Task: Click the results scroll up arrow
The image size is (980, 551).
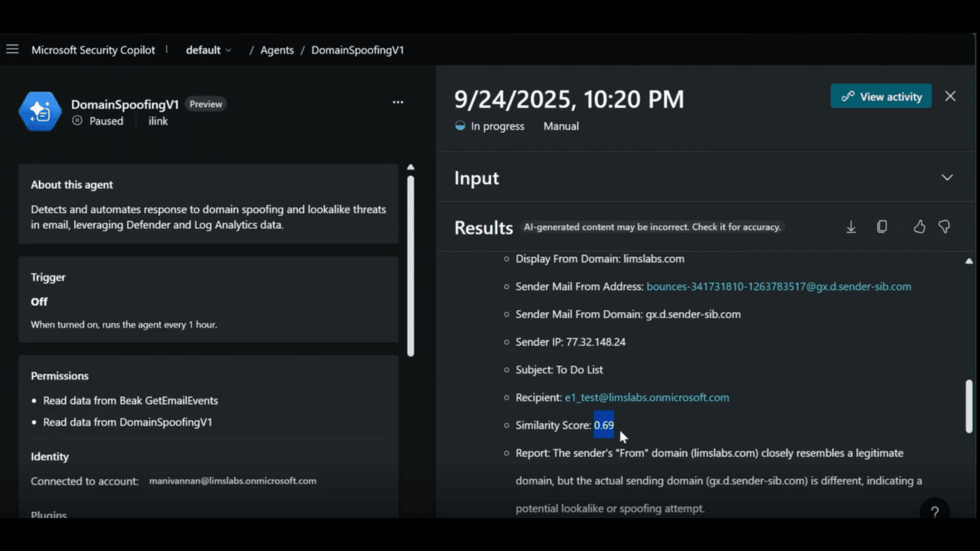Action: [969, 261]
